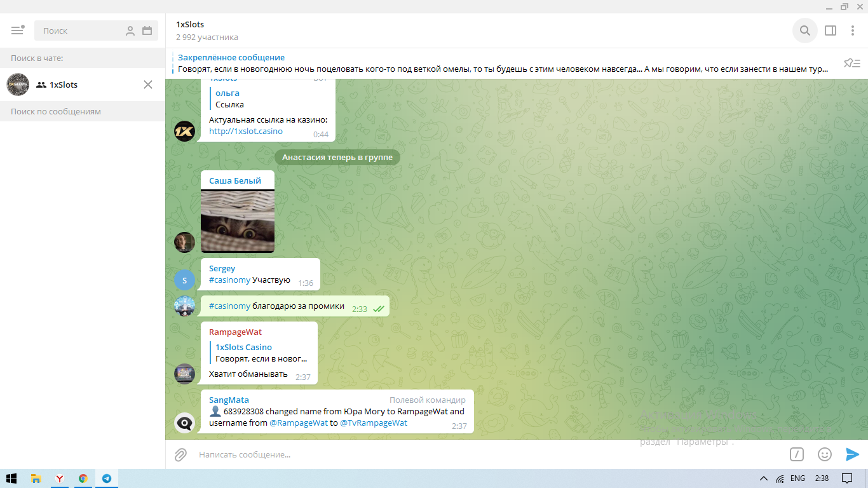Image resolution: width=868 pixels, height=488 pixels.
Task: Click the attach file paperclip icon
Action: [180, 454]
